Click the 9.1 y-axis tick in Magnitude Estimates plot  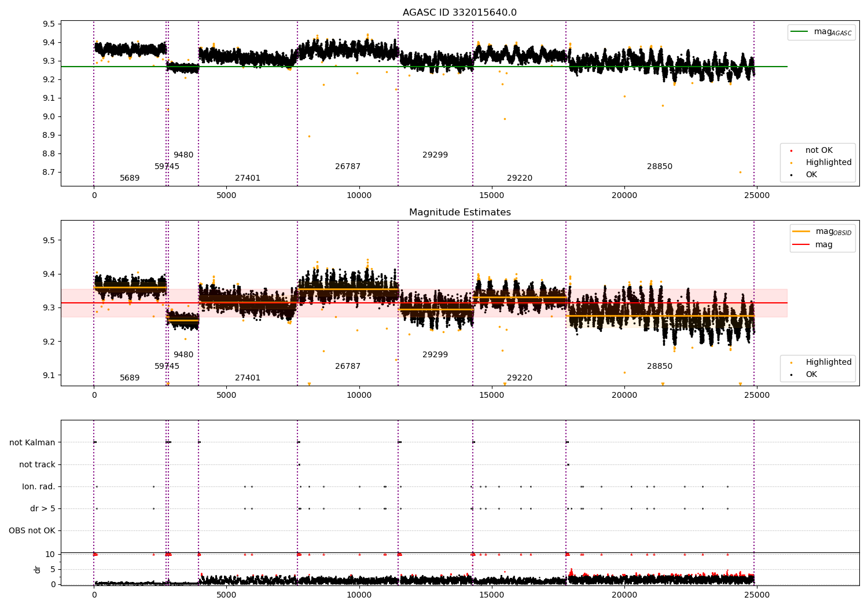click(49, 376)
